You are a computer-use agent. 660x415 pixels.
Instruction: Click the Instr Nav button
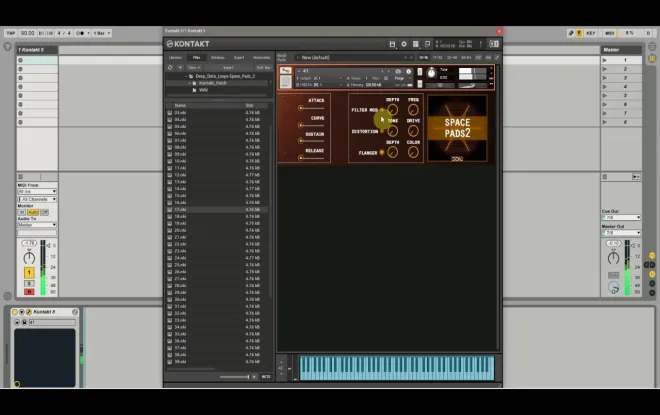263,67
